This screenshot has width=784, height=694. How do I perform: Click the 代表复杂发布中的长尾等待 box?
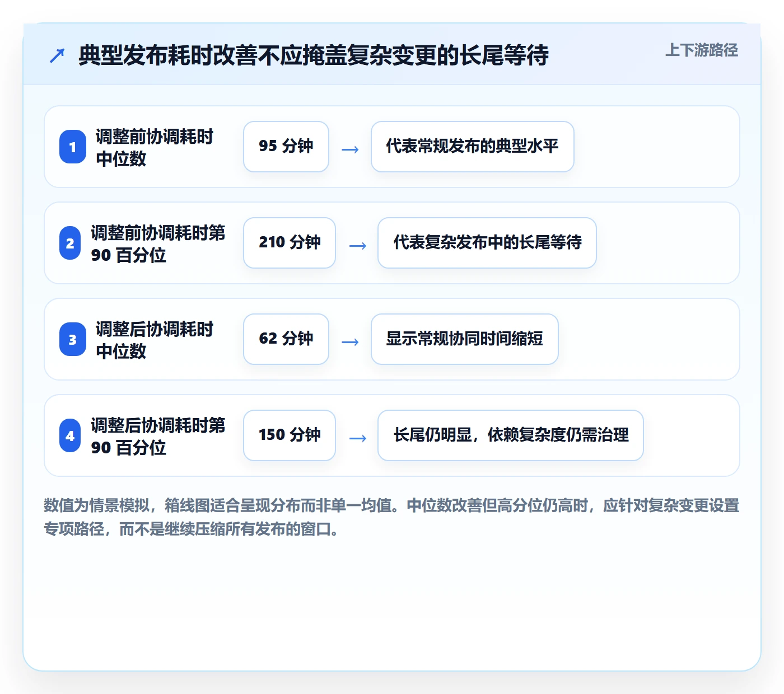(487, 243)
